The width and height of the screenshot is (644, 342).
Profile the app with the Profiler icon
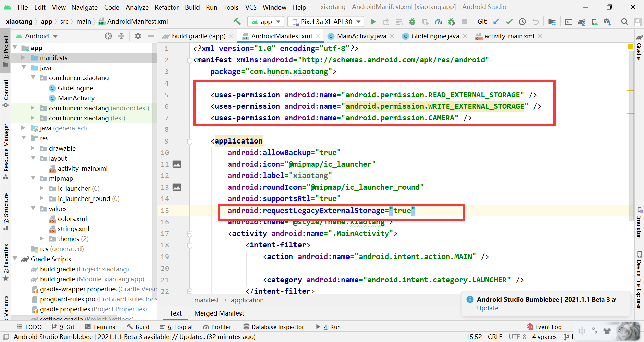[438, 21]
